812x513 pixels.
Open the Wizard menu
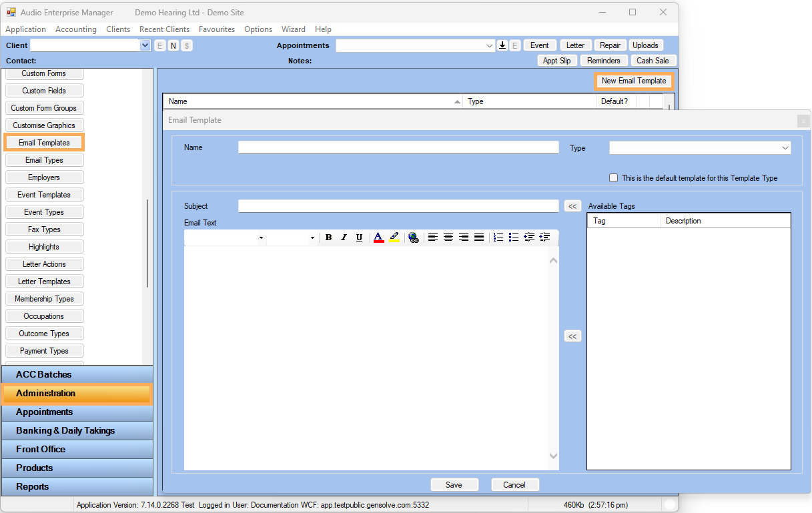coord(294,29)
